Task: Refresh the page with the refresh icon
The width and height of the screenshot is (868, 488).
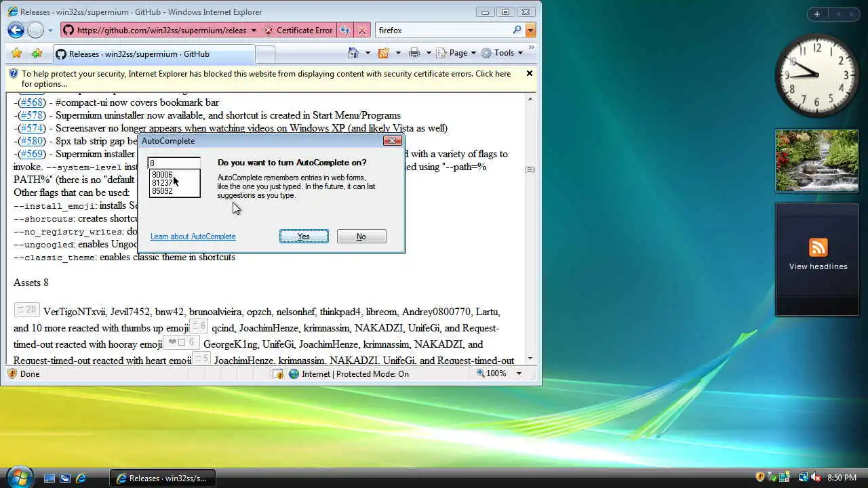Action: coord(345,30)
